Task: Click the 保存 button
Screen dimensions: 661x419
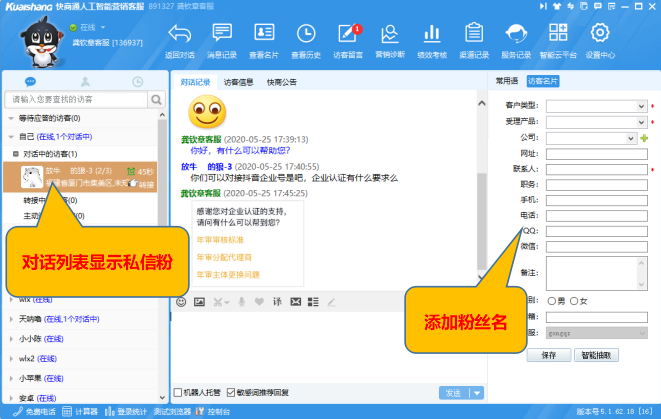Action: pos(548,354)
